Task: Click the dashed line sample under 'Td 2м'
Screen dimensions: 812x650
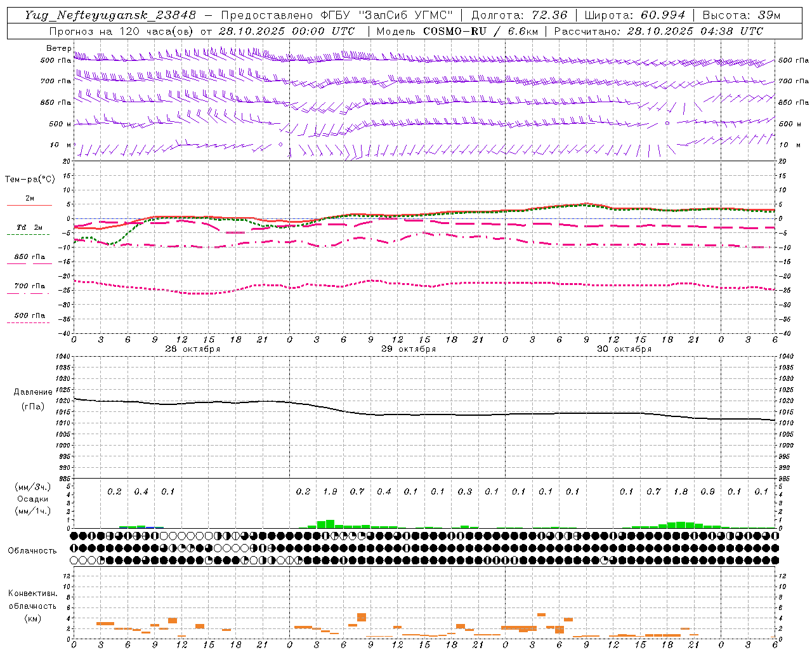Action: point(29,235)
